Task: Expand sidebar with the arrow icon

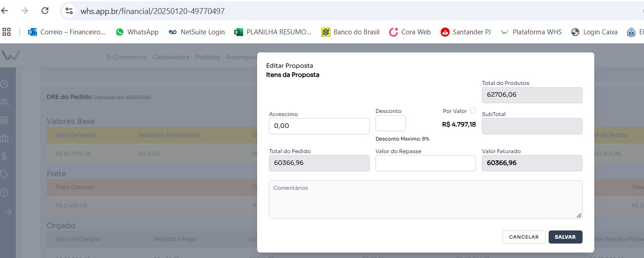Action: coord(8,211)
